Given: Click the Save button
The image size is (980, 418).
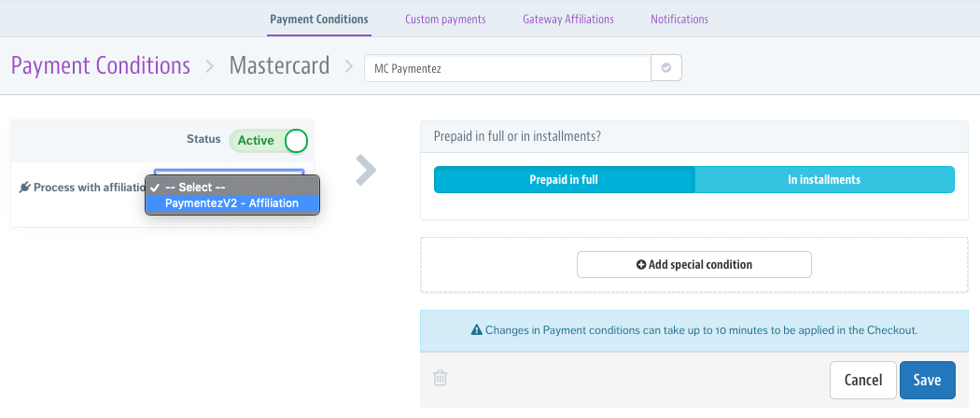Looking at the screenshot, I should (928, 380).
